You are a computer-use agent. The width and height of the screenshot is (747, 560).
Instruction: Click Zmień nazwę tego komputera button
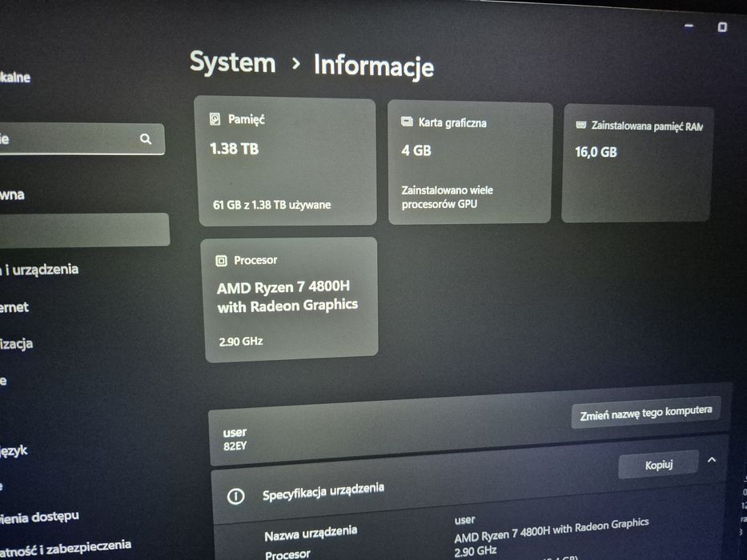pos(646,412)
